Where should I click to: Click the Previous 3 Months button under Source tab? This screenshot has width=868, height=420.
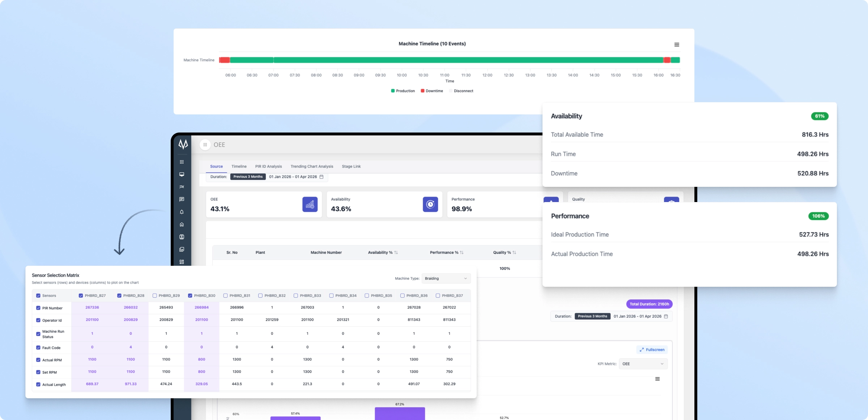[248, 177]
